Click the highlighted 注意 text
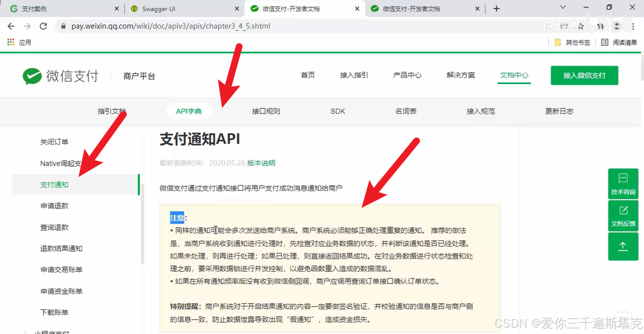Screen dimensions: 644x334 177,218
